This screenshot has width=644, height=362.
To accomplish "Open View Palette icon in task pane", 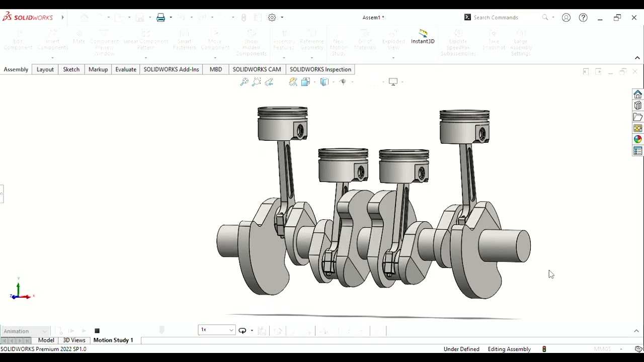I will [x=638, y=128].
